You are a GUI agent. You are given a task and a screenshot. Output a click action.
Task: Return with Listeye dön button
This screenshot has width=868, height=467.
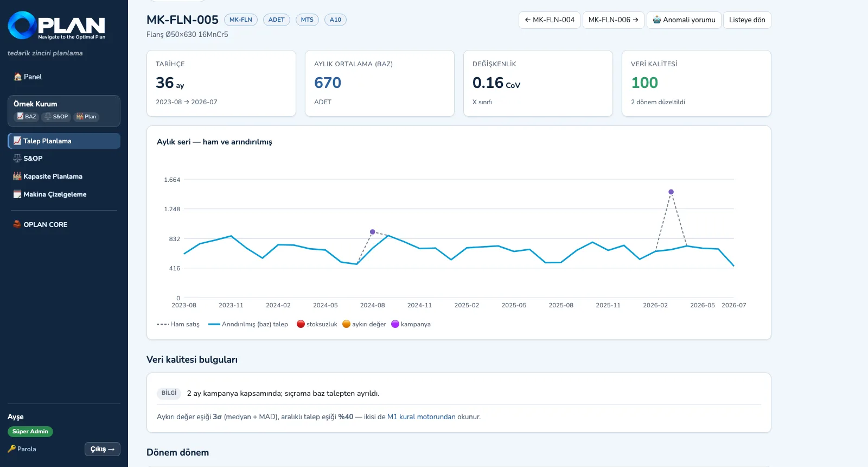(747, 20)
